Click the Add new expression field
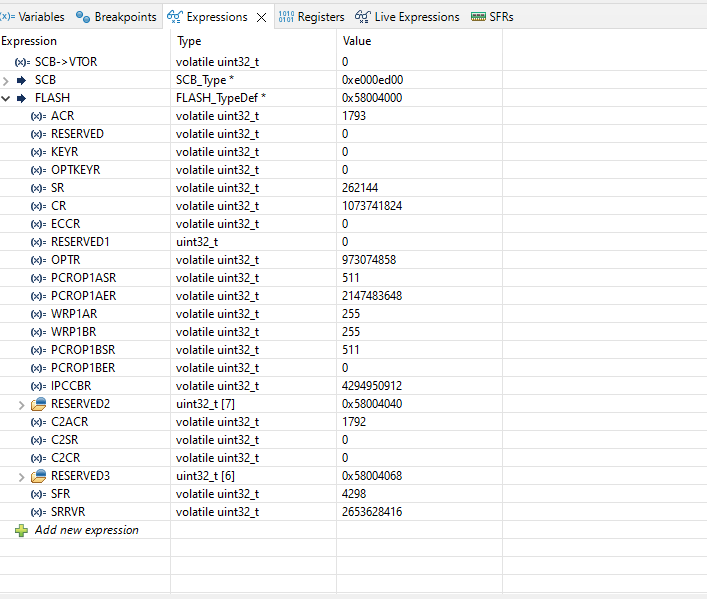707x601 pixels. 87,530
